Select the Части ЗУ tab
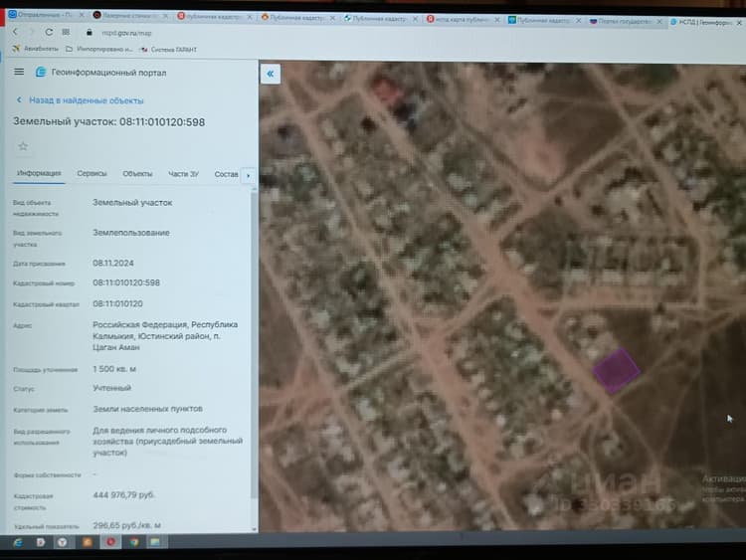The height and width of the screenshot is (560, 746). point(183,174)
